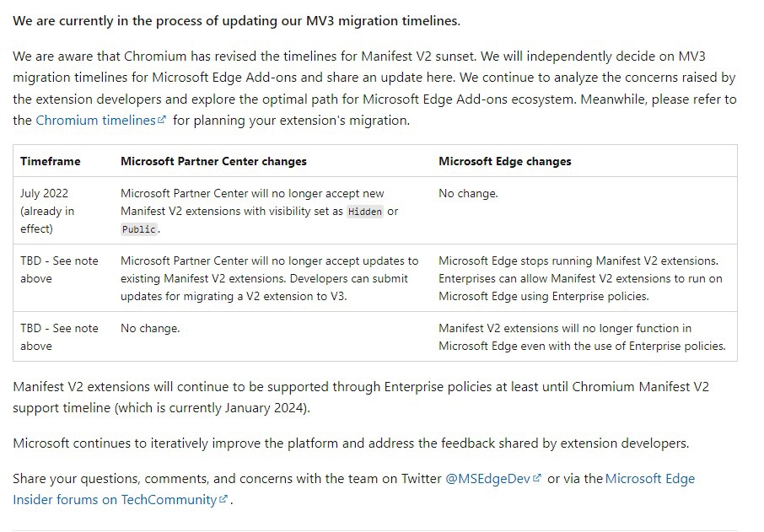Select the last row's TBD timeframe cell
Viewport: 764px width, 532px height.
coord(59,336)
